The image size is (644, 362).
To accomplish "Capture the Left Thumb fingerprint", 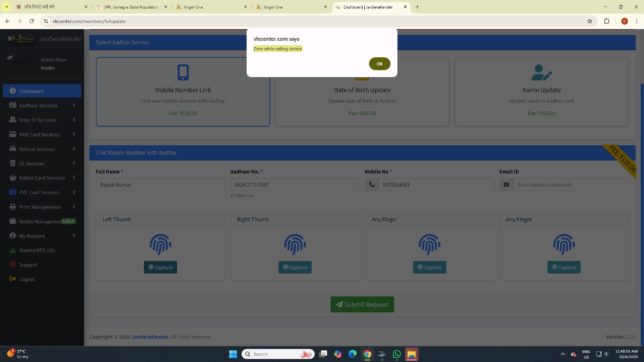I will [160, 267].
